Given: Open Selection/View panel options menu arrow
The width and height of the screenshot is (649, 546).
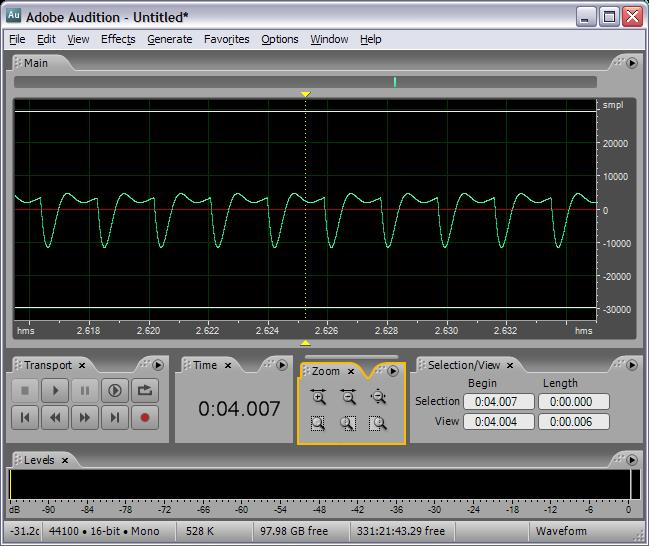Looking at the screenshot, I should coord(632,365).
